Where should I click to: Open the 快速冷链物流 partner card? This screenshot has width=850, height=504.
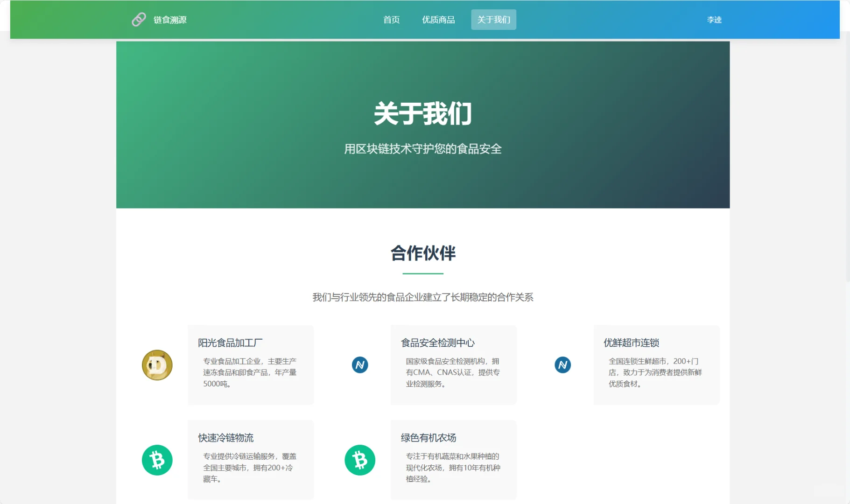pos(251,460)
